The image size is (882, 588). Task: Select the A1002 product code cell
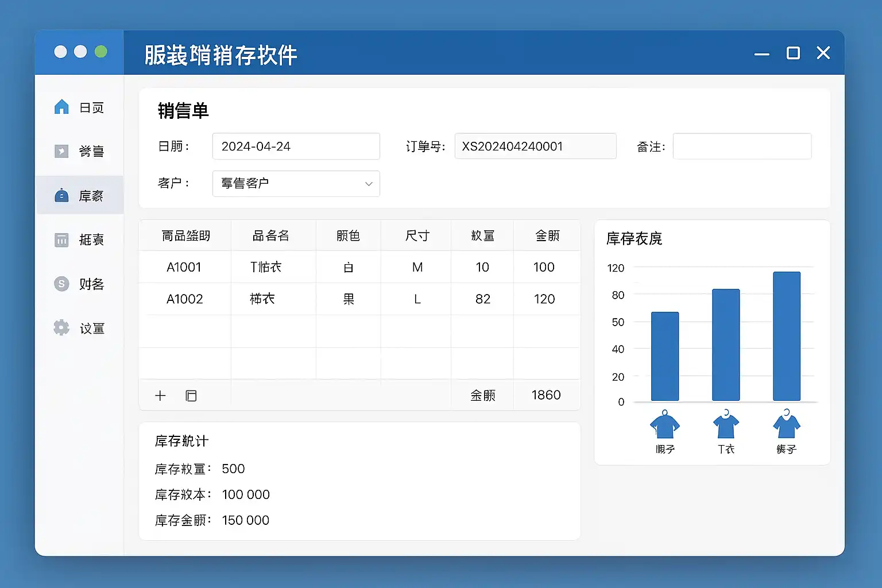click(x=184, y=299)
